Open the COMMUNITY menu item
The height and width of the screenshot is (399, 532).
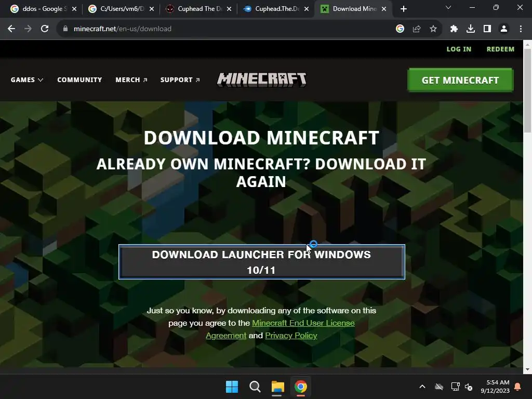coord(79,79)
